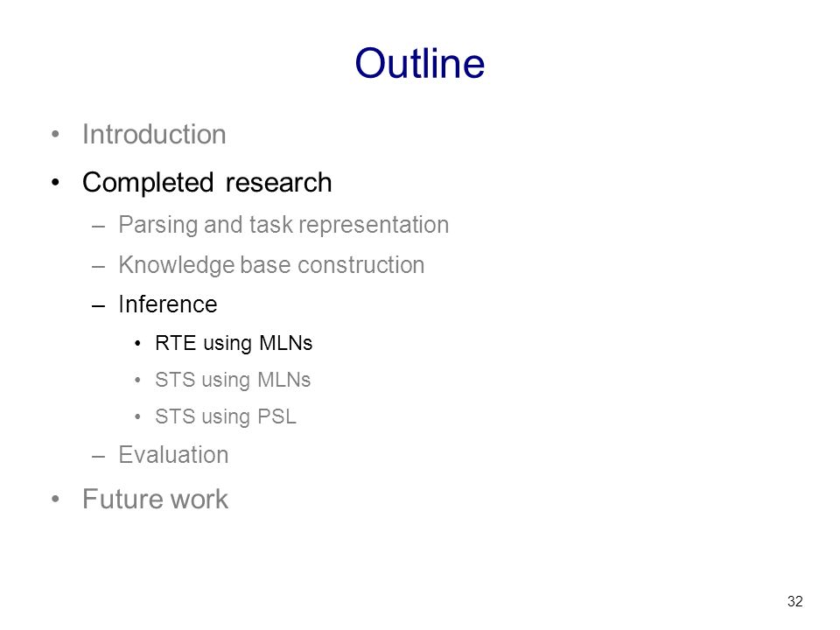Image resolution: width=840 pixels, height=630 pixels.
Task: Click slide page number 32
Action: [795, 602]
